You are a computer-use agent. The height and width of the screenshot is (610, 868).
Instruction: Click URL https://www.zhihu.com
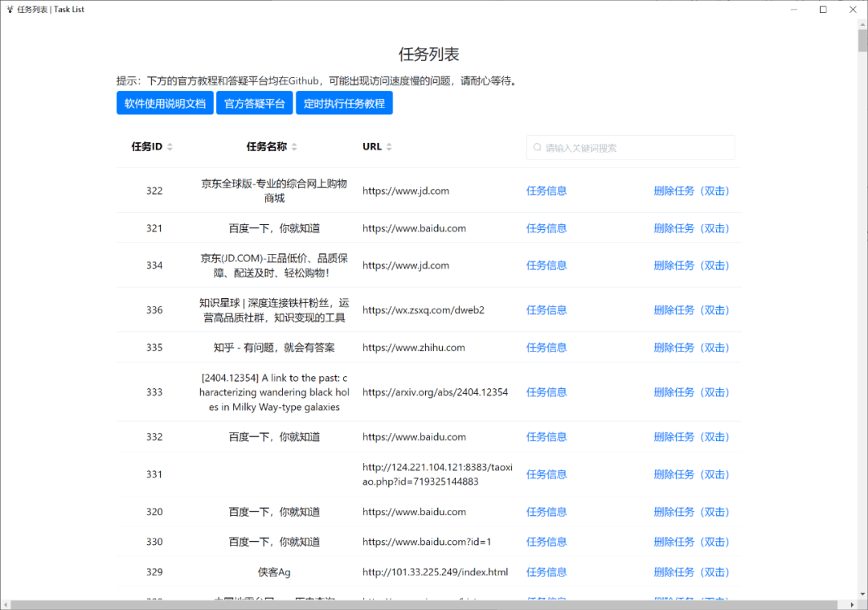point(414,348)
